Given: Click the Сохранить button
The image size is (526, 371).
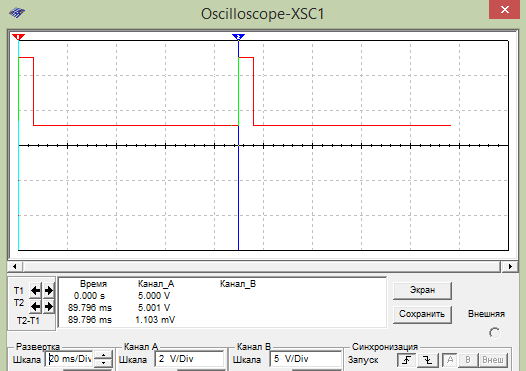Looking at the screenshot, I should [422, 314].
